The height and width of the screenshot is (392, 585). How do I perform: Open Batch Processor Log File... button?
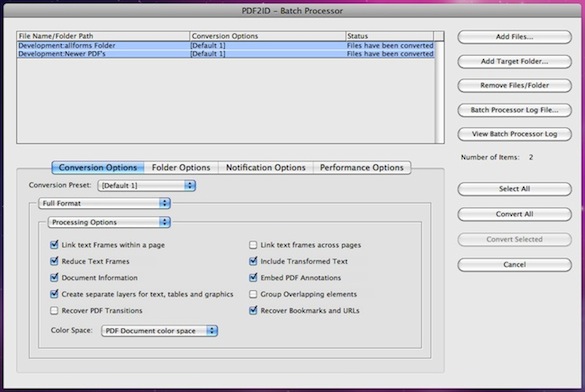tap(514, 110)
